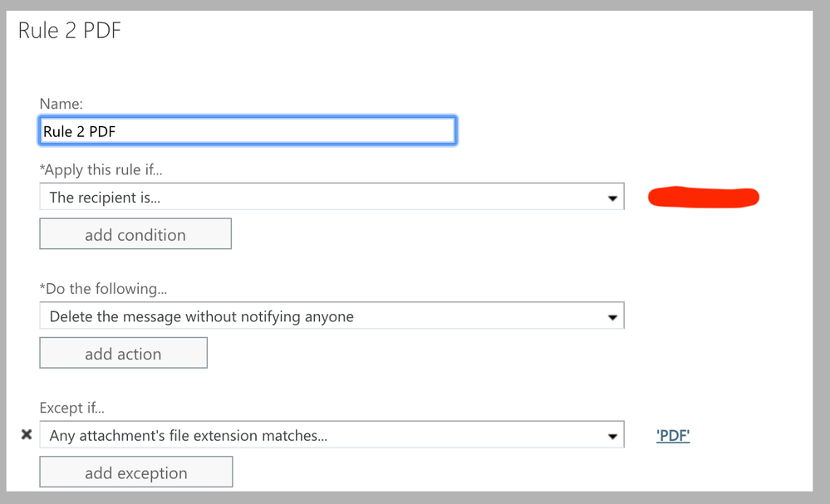Click the 'Name:' field label
Screen dimensions: 830x504
(61, 105)
